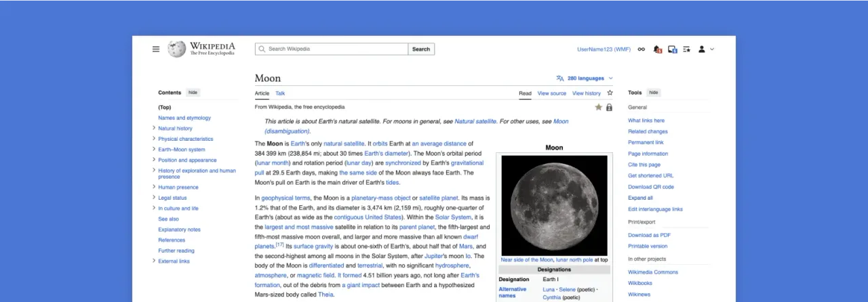Screen dimensions: 868x302
Task: Open the Wikibooks project link
Action: coord(642,283)
